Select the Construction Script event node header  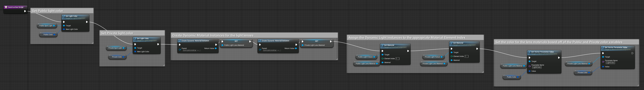pyautogui.click(x=15, y=7)
